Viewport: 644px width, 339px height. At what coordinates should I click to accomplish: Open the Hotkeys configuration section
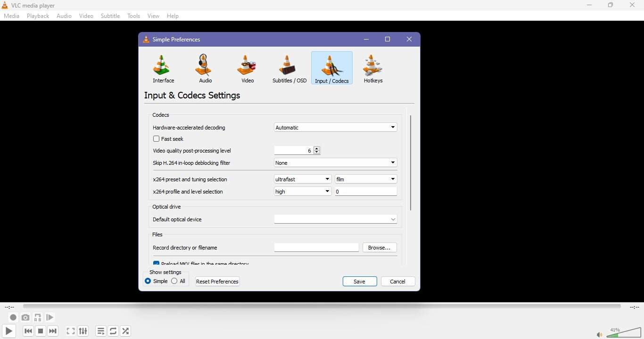(373, 68)
